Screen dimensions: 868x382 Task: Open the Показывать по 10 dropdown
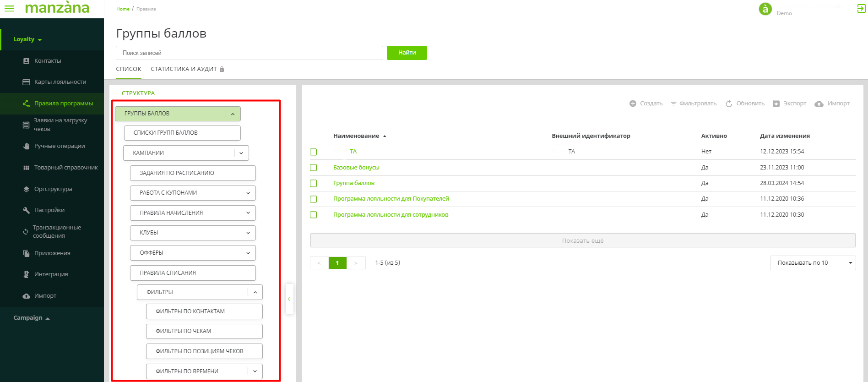[x=813, y=263]
